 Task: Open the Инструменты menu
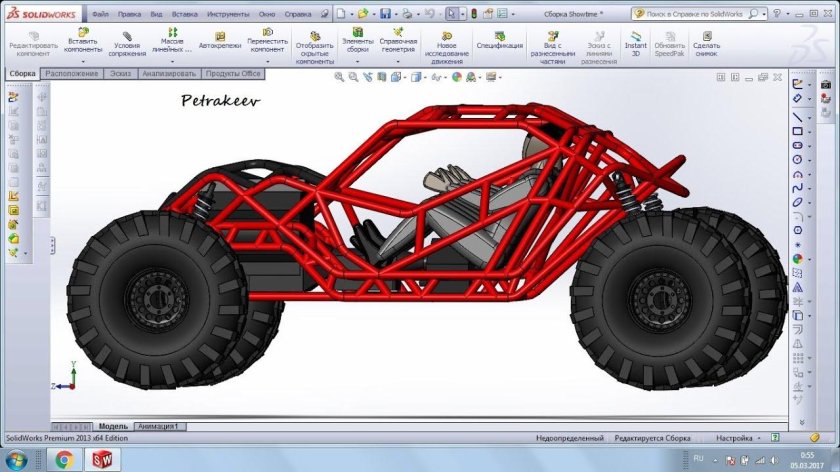point(229,15)
